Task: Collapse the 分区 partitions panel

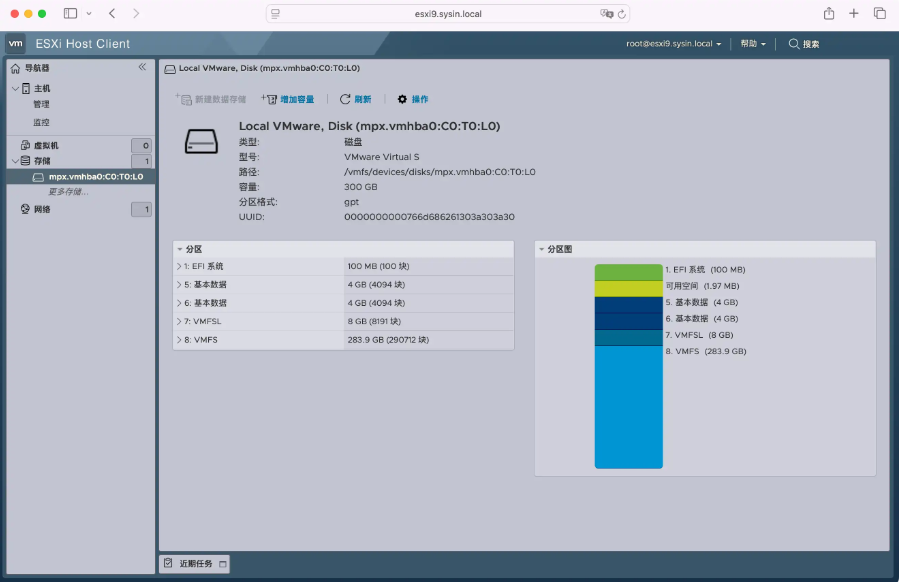Action: point(180,249)
